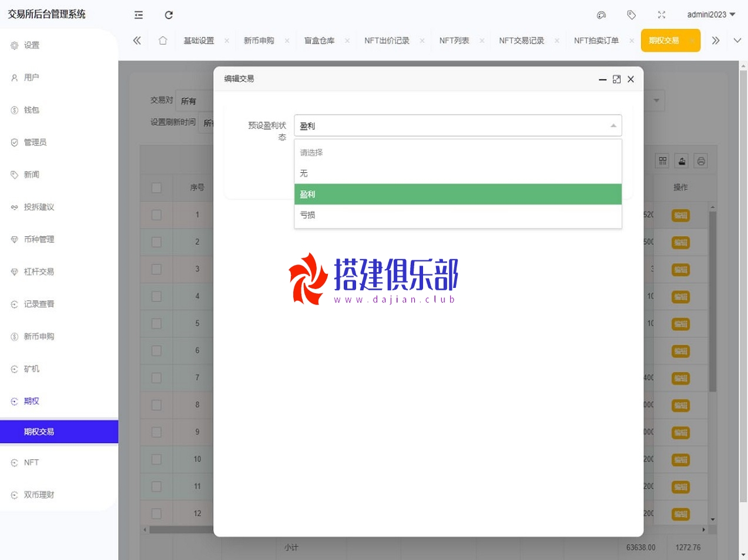Screen dimensions: 748x560
Task: Click 编辑 button for row 1
Action: coord(680,215)
